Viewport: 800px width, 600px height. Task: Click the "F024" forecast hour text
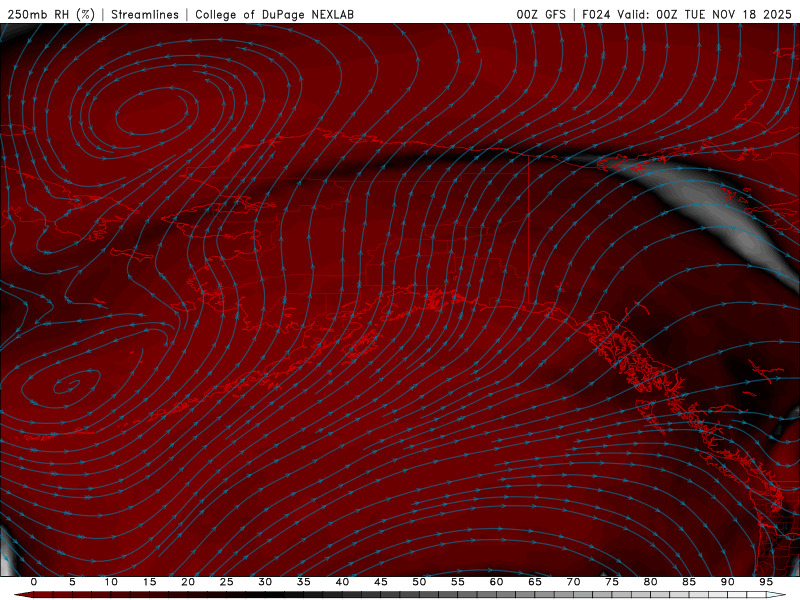[x=596, y=14]
